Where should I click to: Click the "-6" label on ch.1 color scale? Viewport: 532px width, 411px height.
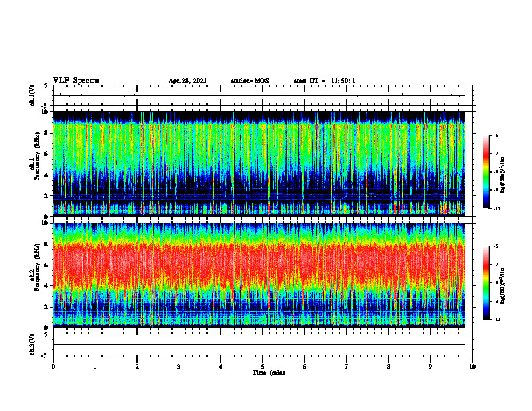[x=496, y=136]
